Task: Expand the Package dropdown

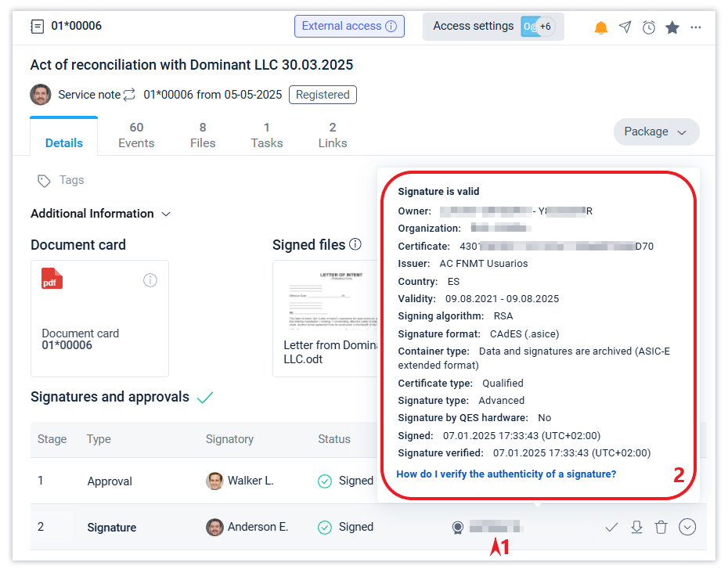Action: 656,132
